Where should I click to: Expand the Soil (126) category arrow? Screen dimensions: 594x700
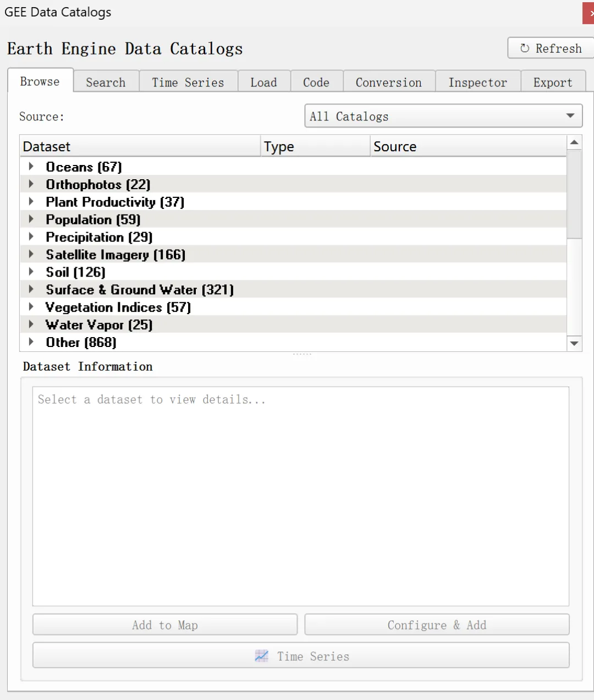pyautogui.click(x=31, y=272)
